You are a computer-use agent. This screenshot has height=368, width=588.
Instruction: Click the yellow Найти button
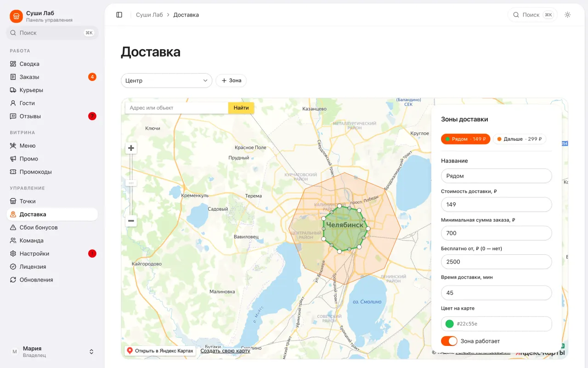(241, 108)
